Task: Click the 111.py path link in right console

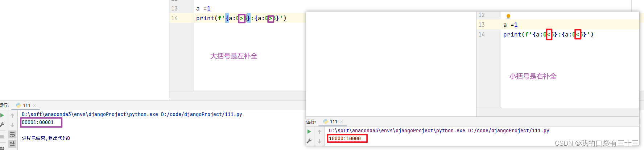Action: [509, 130]
